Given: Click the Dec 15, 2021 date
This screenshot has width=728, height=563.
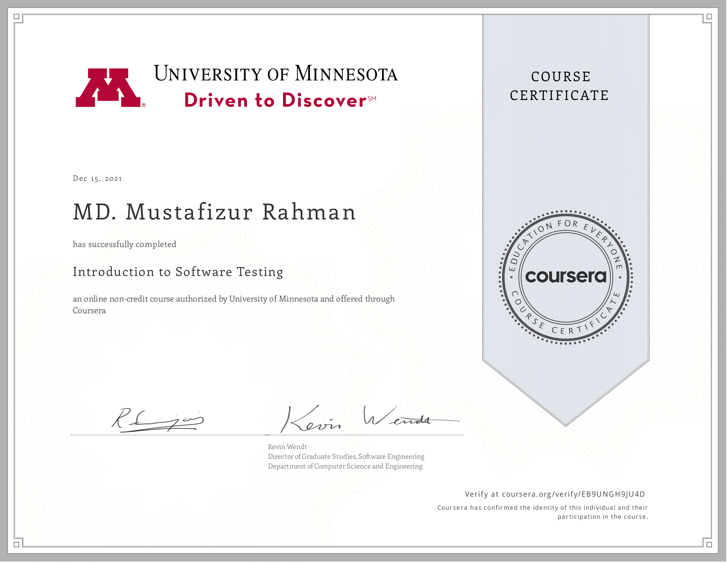Looking at the screenshot, I should (x=97, y=178).
